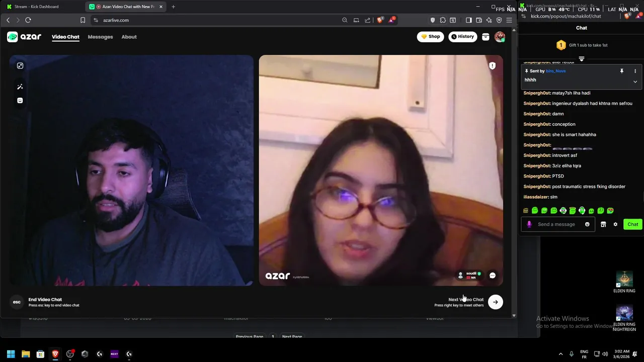
Task: Click partner profile badge 'soudii'
Action: (x=468, y=275)
